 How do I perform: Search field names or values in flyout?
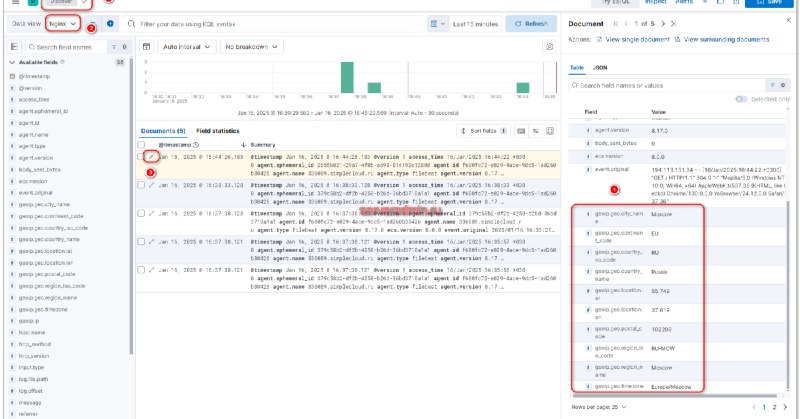pos(667,85)
